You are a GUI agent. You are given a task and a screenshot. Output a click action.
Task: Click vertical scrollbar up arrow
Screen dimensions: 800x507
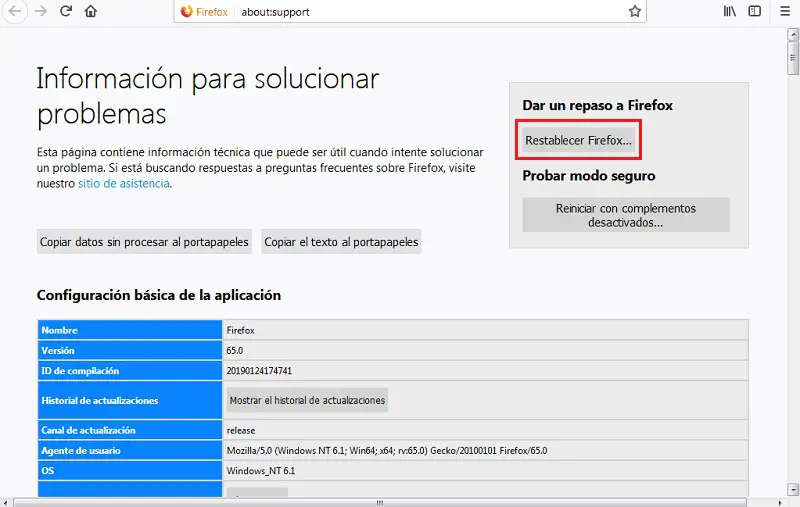(792, 34)
